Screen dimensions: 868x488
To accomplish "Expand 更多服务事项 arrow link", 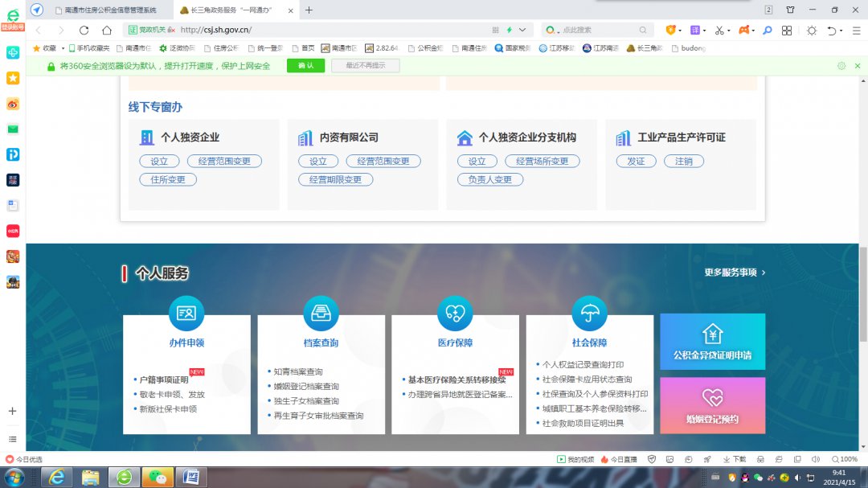I will point(735,273).
